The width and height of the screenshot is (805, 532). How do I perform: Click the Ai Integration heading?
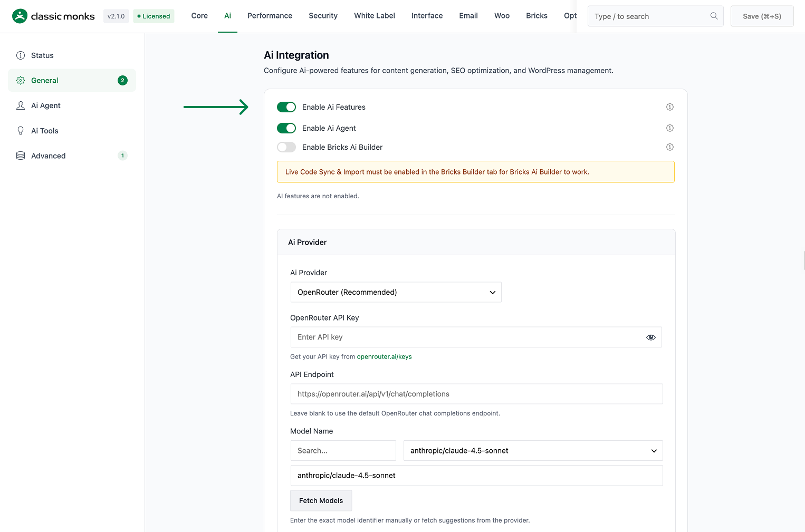tap(296, 55)
